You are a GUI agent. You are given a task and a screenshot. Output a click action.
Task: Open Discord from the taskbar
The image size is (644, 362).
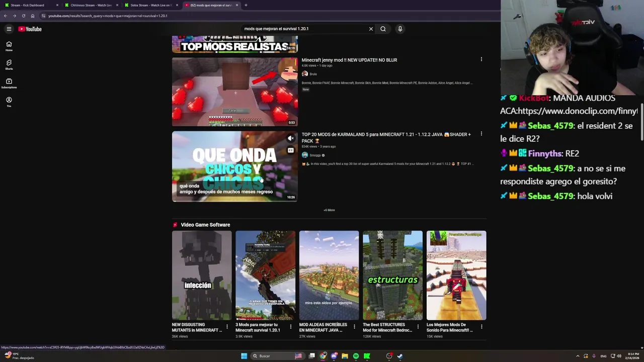coord(334,356)
